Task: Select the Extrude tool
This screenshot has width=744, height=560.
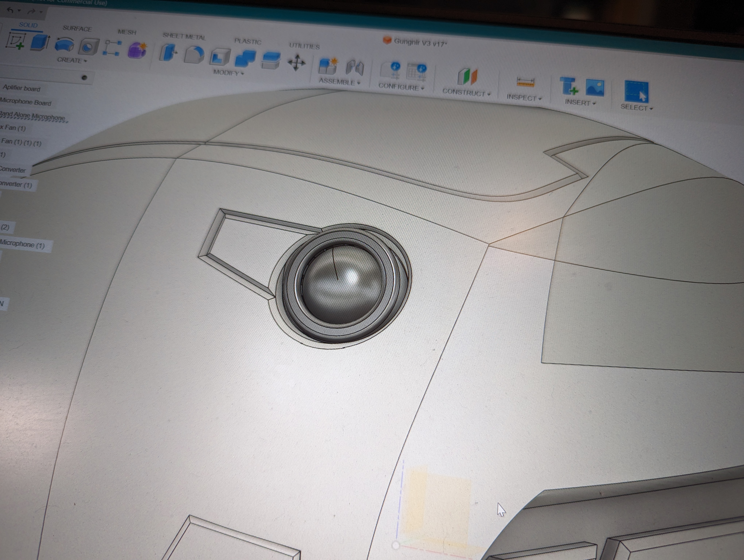Action: coord(40,43)
